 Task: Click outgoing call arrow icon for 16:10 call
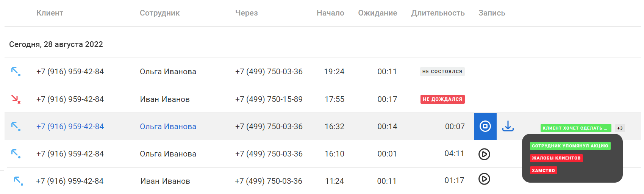(16, 153)
